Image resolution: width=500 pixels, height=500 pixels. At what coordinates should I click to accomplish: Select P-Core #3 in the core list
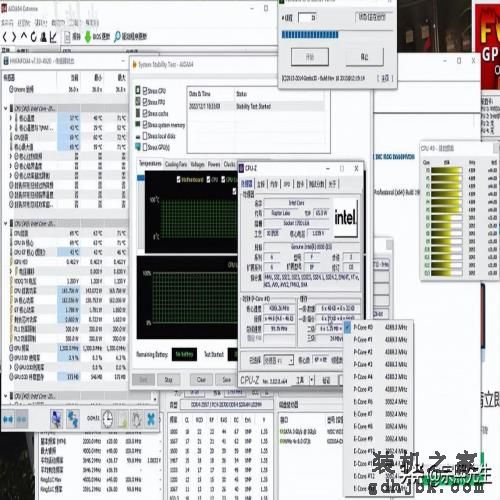379,364
